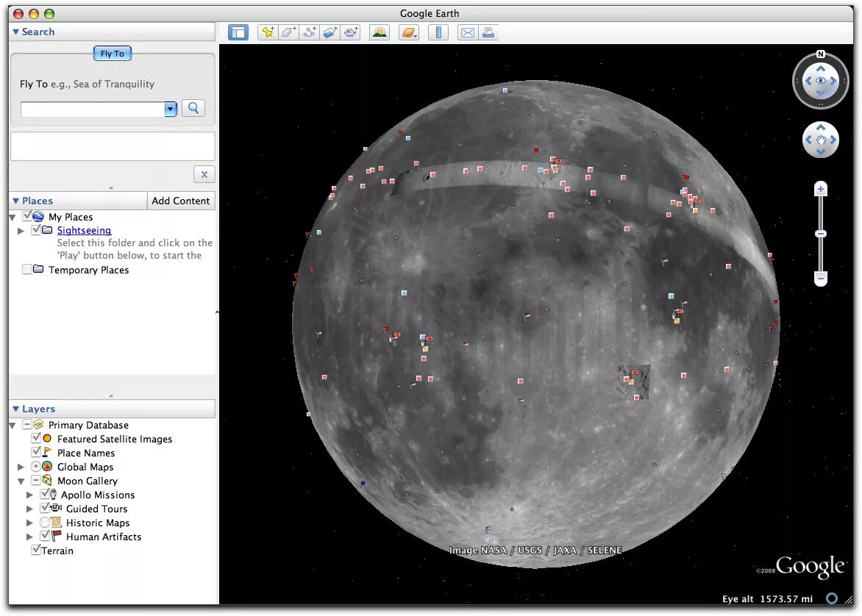Open the Fly To search history dropdown
Screen dimensions: 862x616
point(171,109)
